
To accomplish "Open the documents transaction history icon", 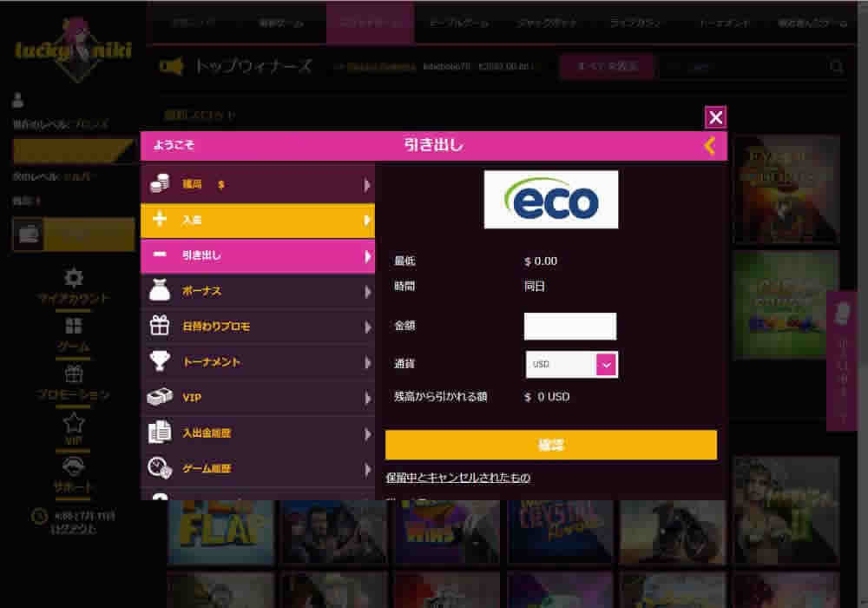I will [x=160, y=432].
